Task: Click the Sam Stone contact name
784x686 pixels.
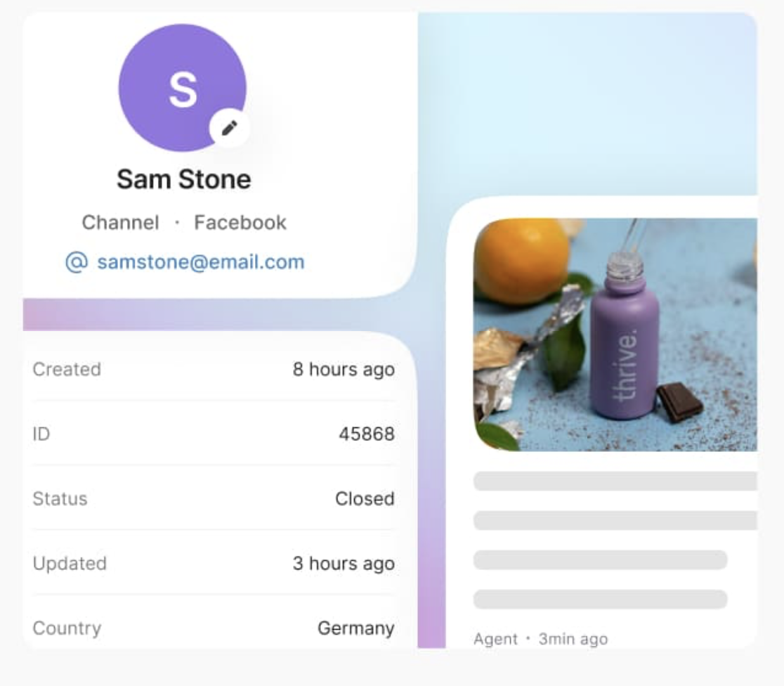Action: coord(183,179)
